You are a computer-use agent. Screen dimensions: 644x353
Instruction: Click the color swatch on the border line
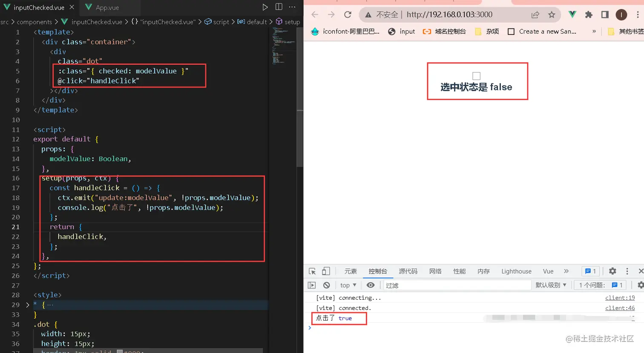120,352
